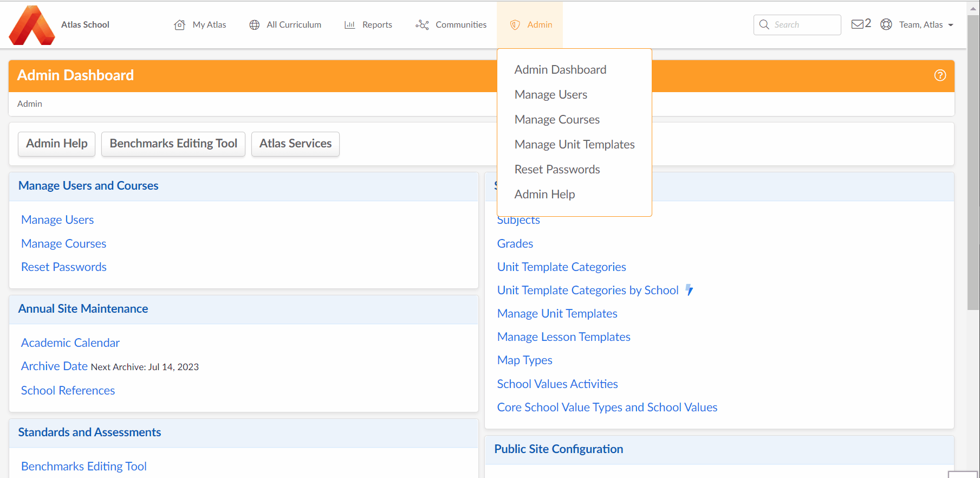Open the Manage Lesson Templates link
The image size is (980, 478).
coord(563,337)
